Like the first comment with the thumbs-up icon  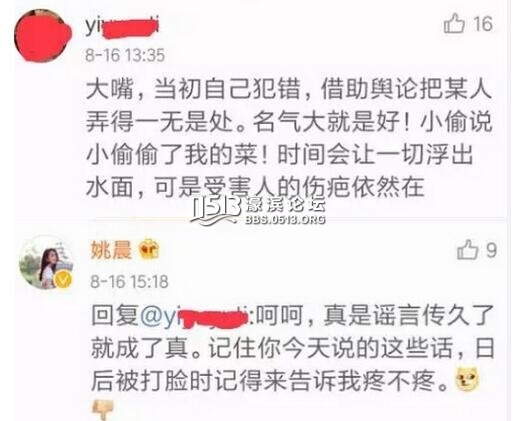pyautogui.click(x=454, y=23)
